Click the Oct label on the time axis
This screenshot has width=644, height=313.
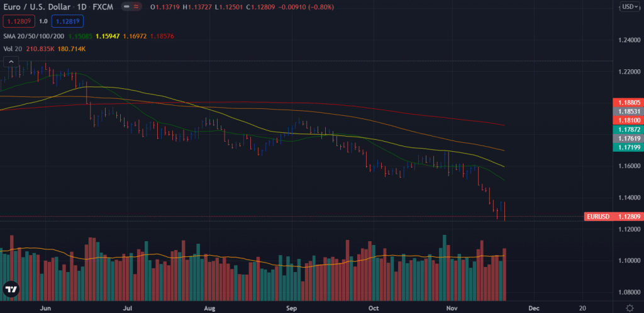pyautogui.click(x=374, y=308)
